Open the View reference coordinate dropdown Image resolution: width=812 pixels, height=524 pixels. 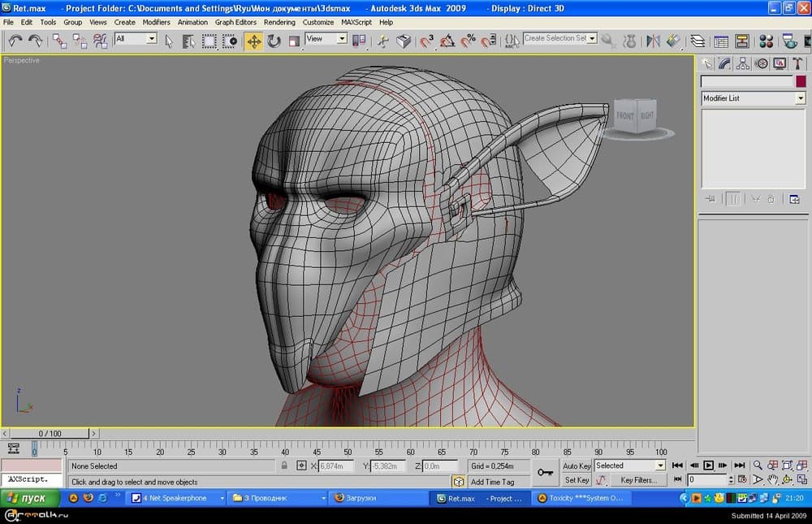pos(342,39)
